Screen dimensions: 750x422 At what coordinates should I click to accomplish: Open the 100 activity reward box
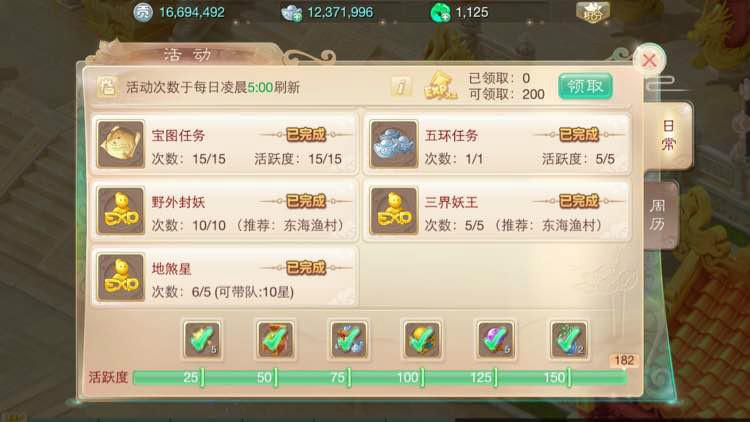coord(422,340)
